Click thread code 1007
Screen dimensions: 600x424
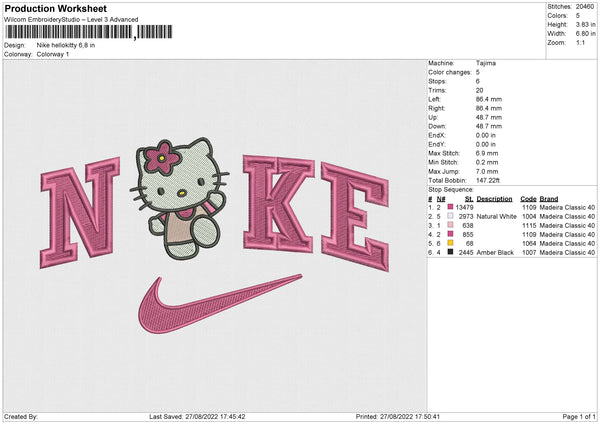coord(529,253)
